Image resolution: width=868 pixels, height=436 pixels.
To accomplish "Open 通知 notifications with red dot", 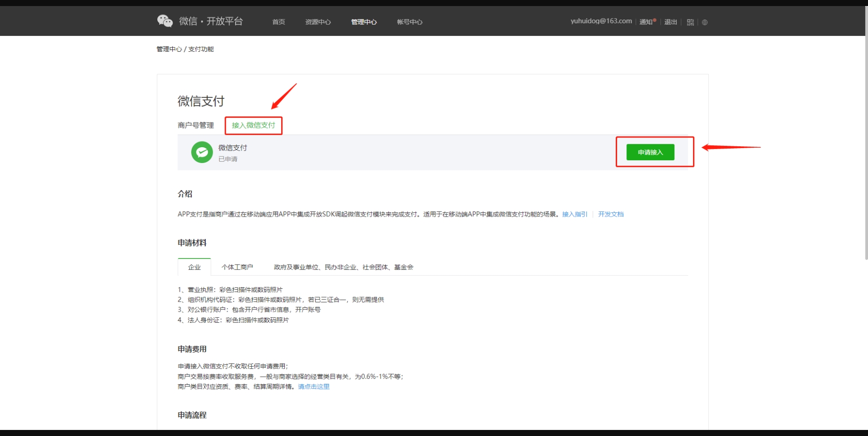I will (647, 21).
